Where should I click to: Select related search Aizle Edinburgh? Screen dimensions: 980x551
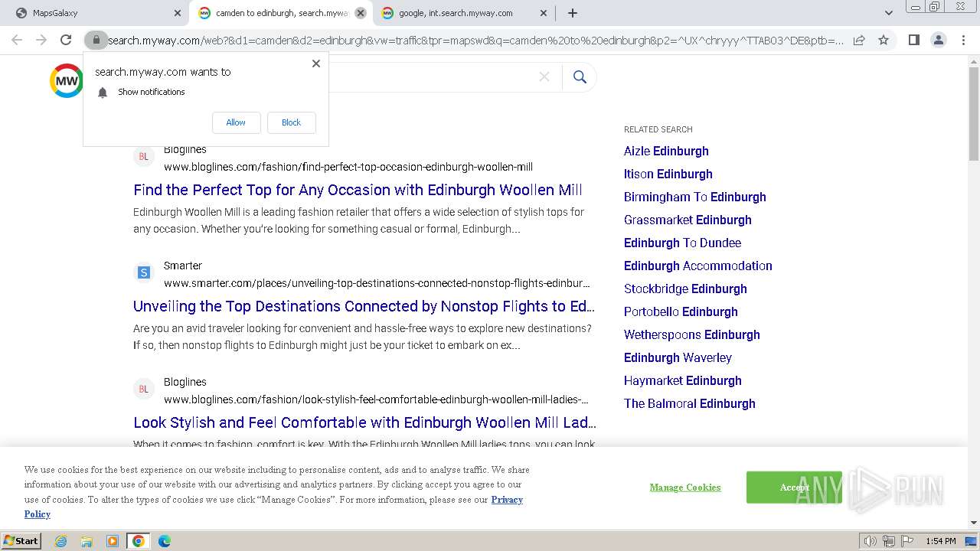click(x=666, y=151)
